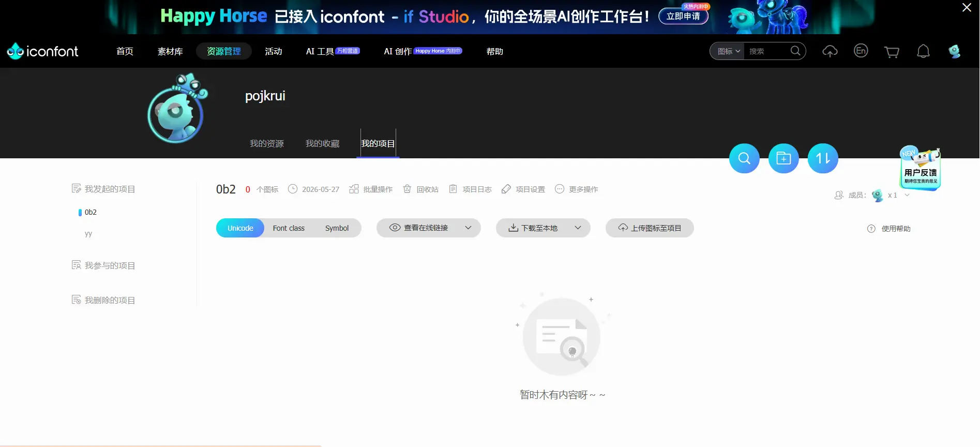Go to 首页 in navigation
Image resolution: width=980 pixels, height=447 pixels.
coord(125,51)
